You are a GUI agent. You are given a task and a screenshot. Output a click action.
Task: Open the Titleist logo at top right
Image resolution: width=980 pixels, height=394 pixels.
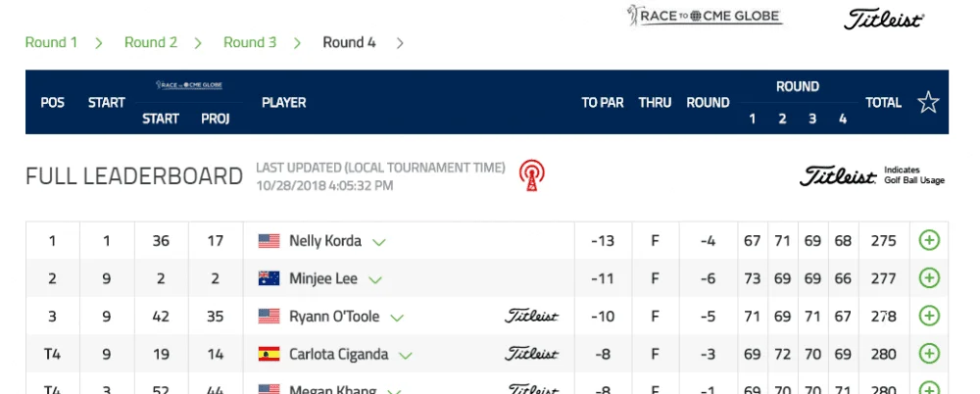pos(884,19)
